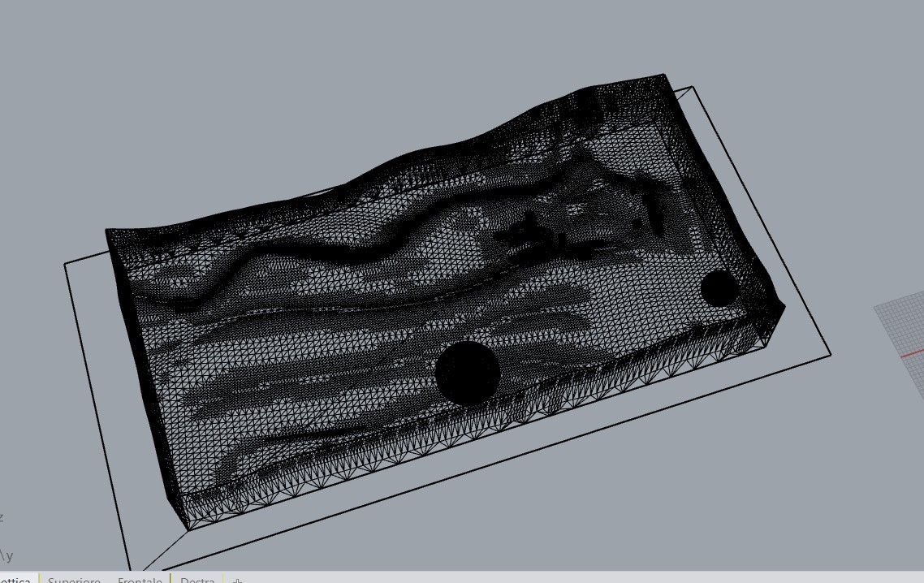924x583 pixels.
Task: Click the world axis icon's z label
Action: click(2, 516)
